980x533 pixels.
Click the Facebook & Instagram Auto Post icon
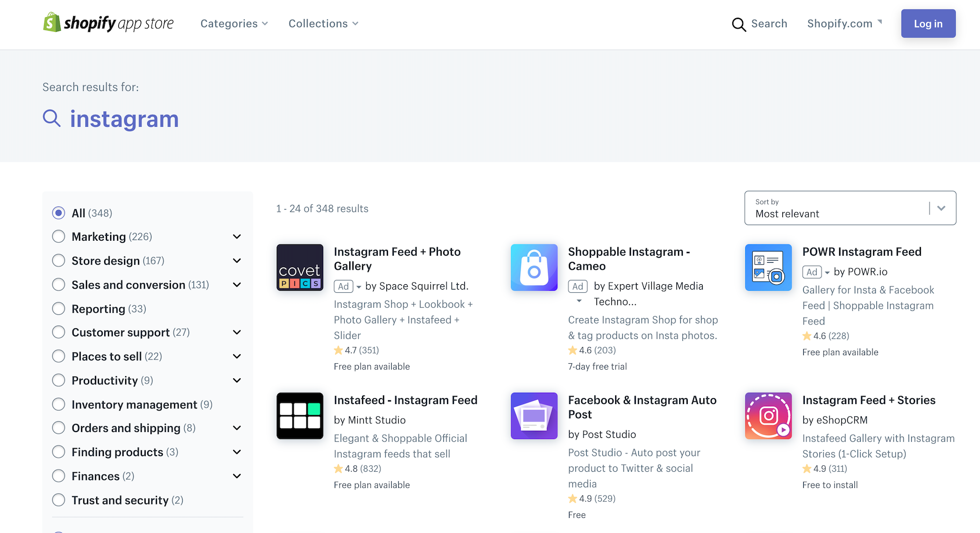534,416
